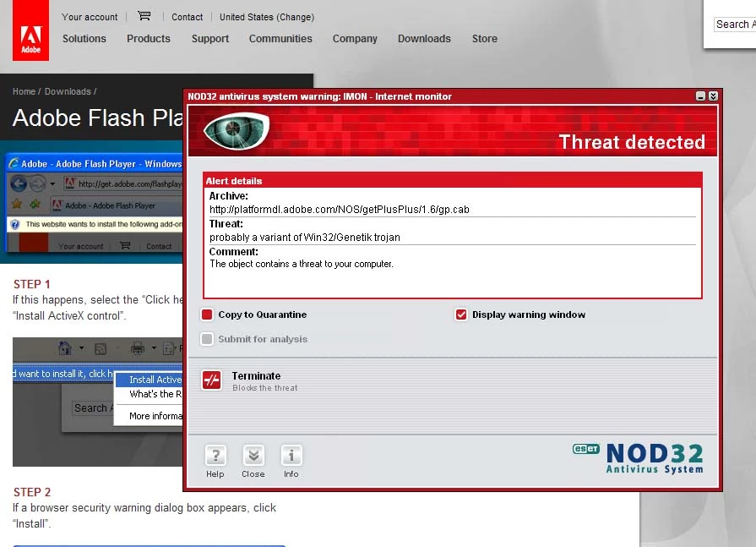Click the NOD32 eye logo
Viewport: 756px width, 547px height.
point(237,130)
